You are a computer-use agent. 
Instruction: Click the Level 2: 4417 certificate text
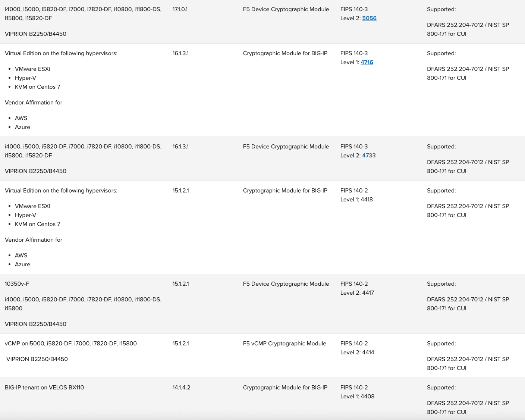click(x=357, y=293)
